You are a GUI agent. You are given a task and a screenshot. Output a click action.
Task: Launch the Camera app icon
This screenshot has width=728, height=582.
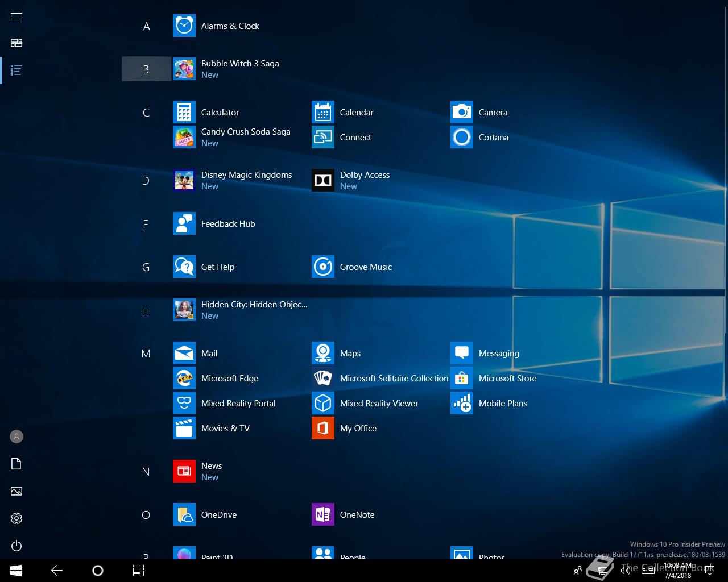(x=462, y=113)
